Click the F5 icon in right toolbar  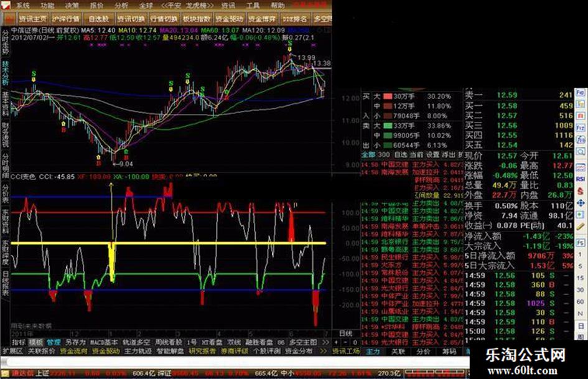(580, 243)
